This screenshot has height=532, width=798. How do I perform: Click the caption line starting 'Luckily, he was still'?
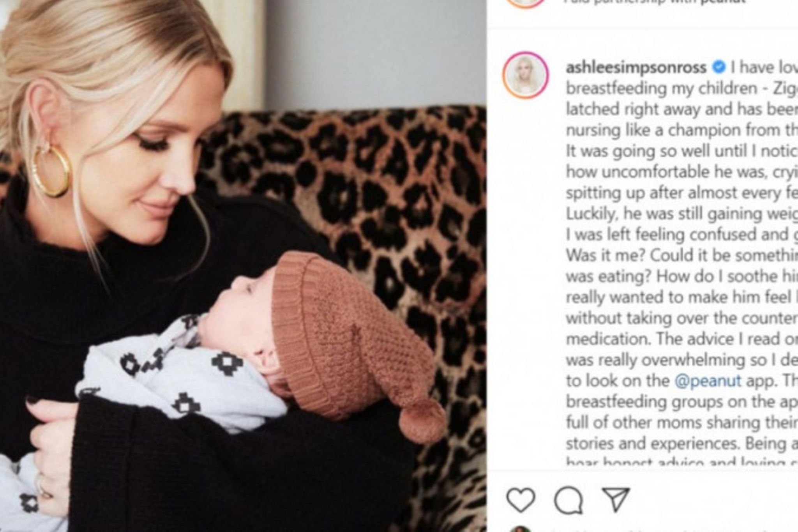tap(682, 214)
